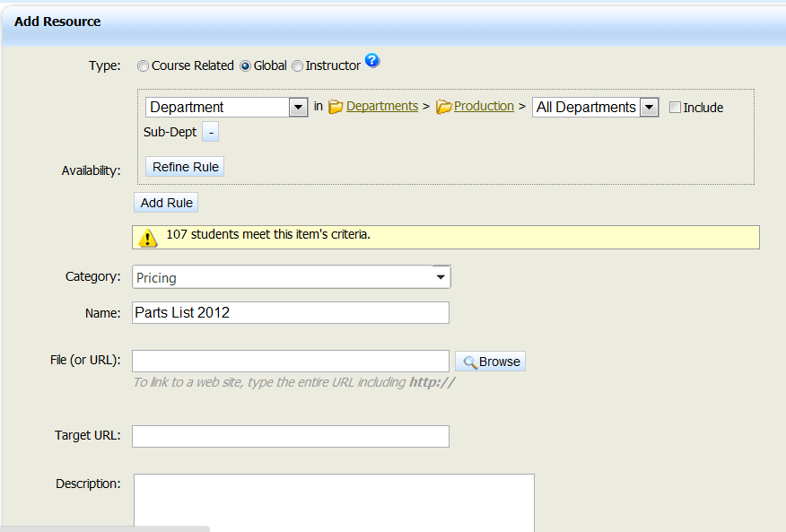Screen dimensions: 786x532
Task: Click the warning triangle in the criteria message
Action: point(148,237)
